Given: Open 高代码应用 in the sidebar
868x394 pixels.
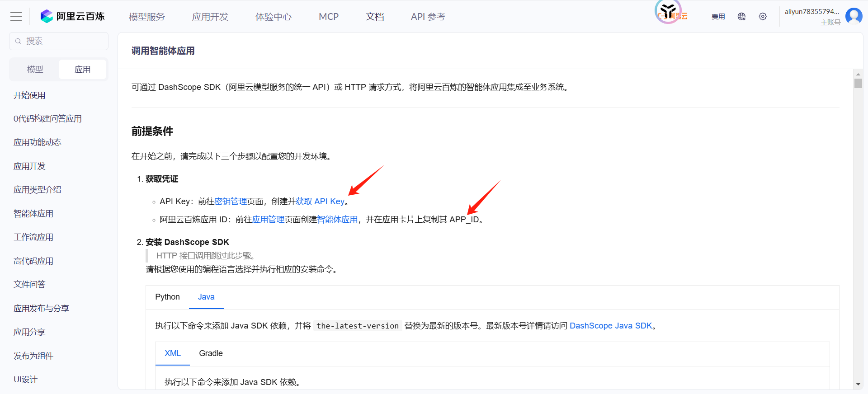Looking at the screenshot, I should tap(33, 261).
